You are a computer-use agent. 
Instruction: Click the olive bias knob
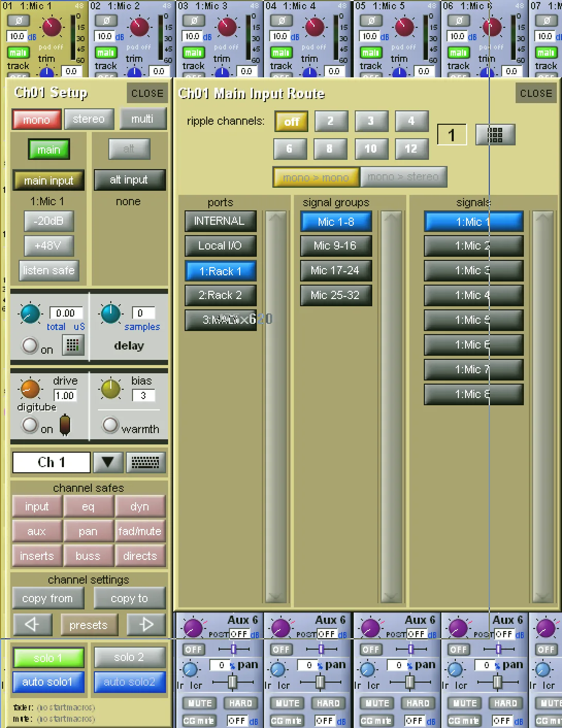pos(111,390)
